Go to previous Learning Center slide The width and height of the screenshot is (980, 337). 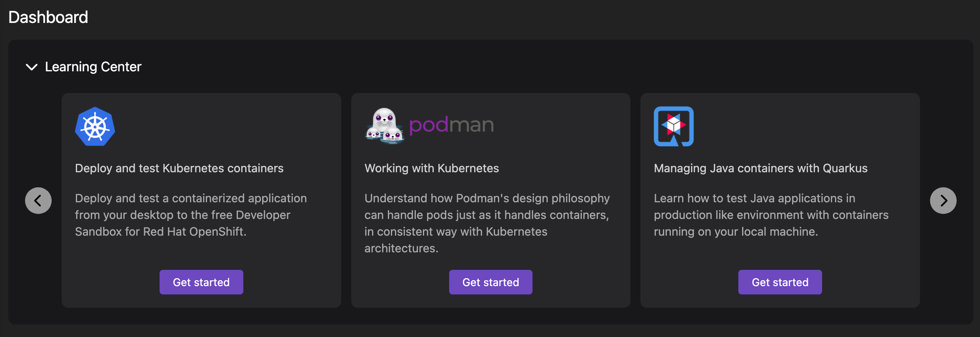[38, 201]
